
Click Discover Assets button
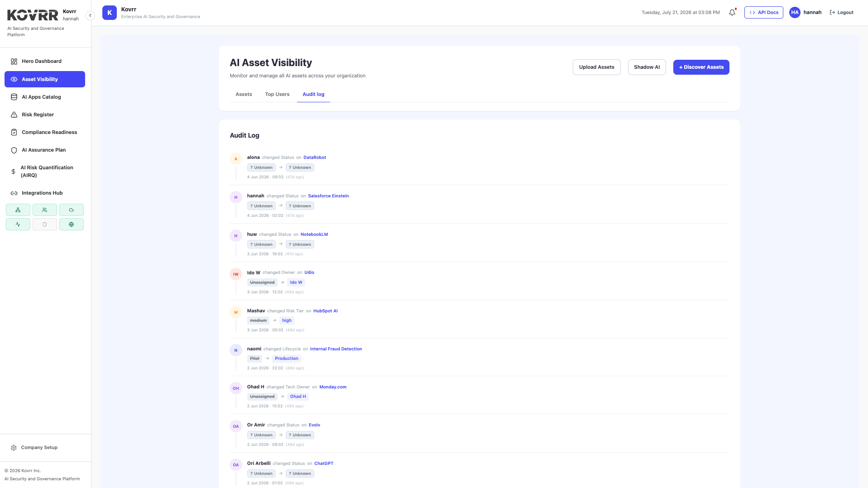[x=701, y=67]
